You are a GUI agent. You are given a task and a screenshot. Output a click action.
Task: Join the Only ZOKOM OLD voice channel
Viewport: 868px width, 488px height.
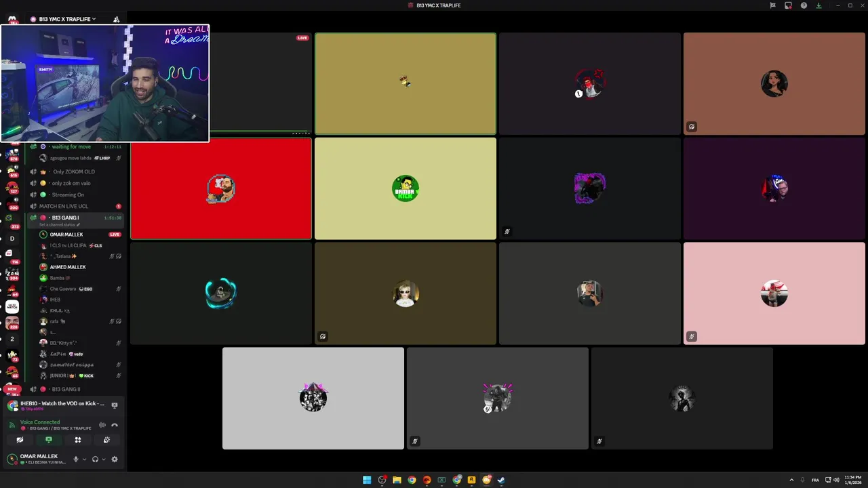[75, 171]
